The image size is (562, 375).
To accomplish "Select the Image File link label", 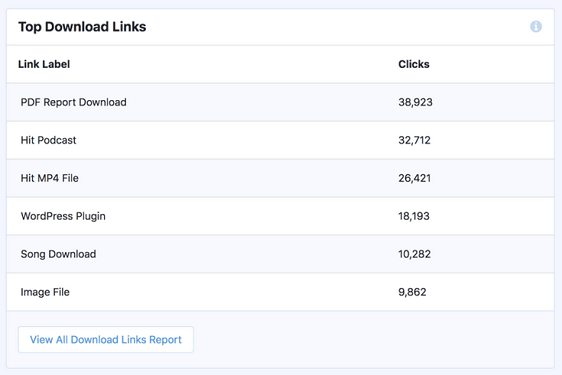I will [45, 292].
